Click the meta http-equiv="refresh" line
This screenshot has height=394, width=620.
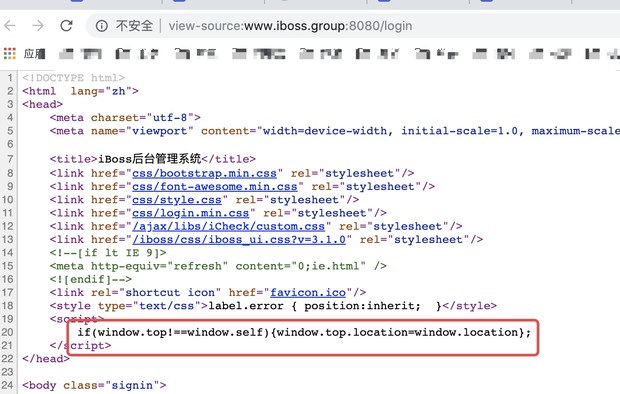(218, 266)
